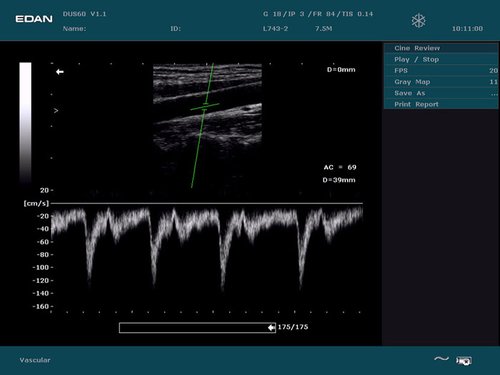Click the Doppler sample gate on the vessel
Screen dimensions: 500x375
205,107
